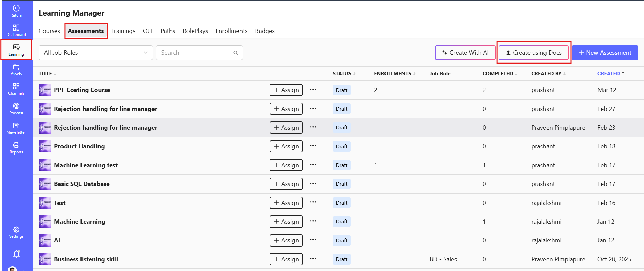Image resolution: width=644 pixels, height=271 pixels.
Task: Sort by the TITLE column
Action: (48, 74)
